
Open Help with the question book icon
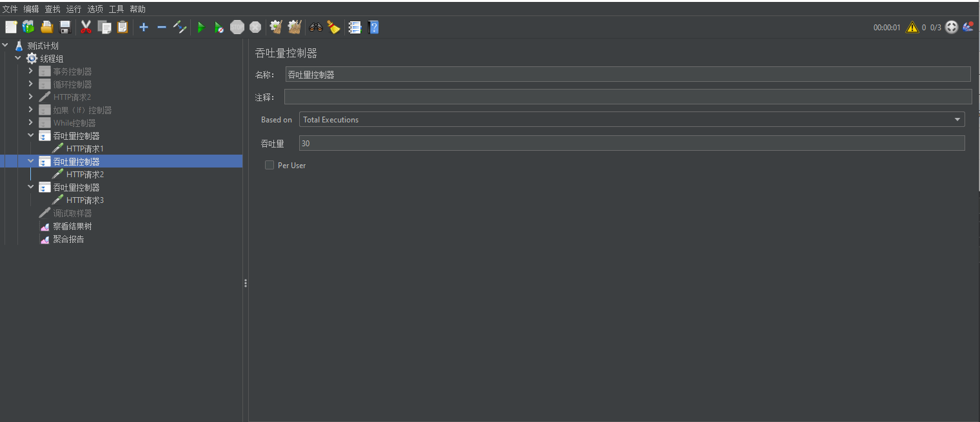tap(373, 27)
